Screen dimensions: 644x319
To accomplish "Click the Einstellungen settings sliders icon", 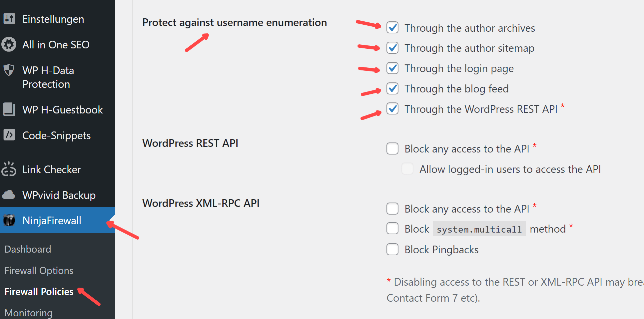I will coord(9,19).
